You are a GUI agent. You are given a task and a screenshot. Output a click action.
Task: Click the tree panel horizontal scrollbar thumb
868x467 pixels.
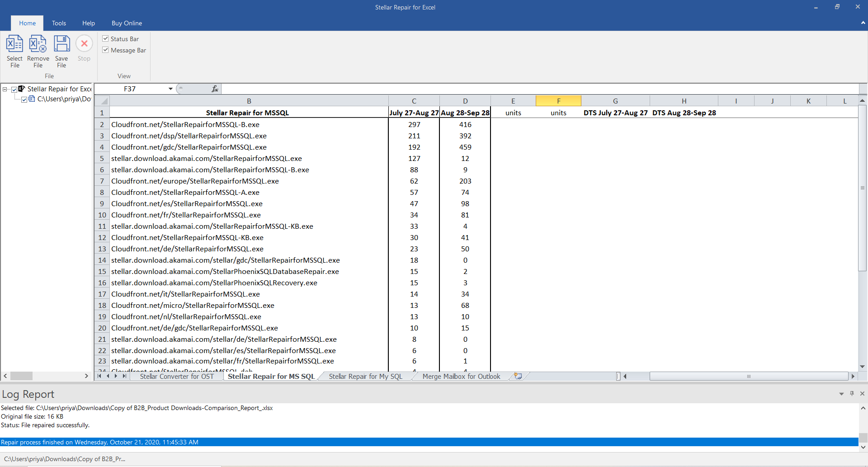[x=21, y=376]
